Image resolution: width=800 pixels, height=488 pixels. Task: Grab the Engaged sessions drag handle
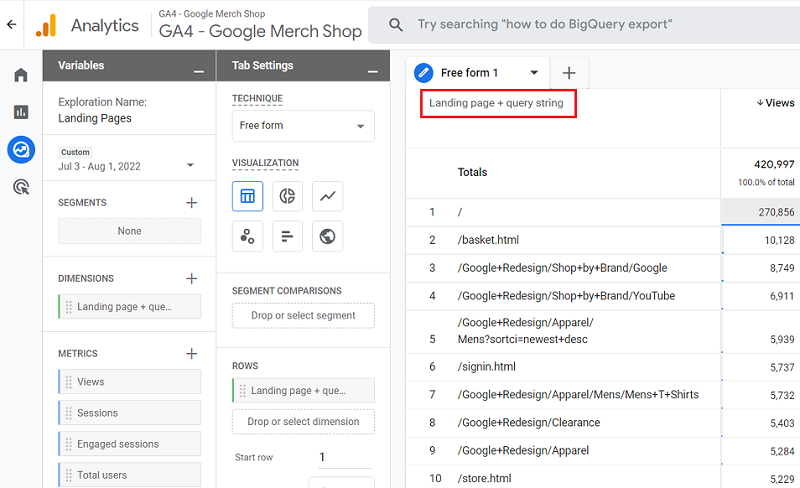tap(68, 444)
